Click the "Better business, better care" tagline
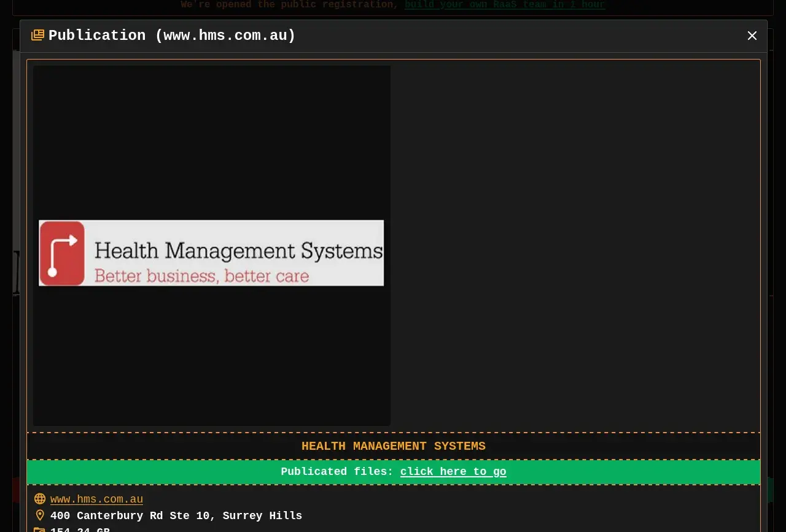Screen dimensions: 786x532 tap(201, 276)
